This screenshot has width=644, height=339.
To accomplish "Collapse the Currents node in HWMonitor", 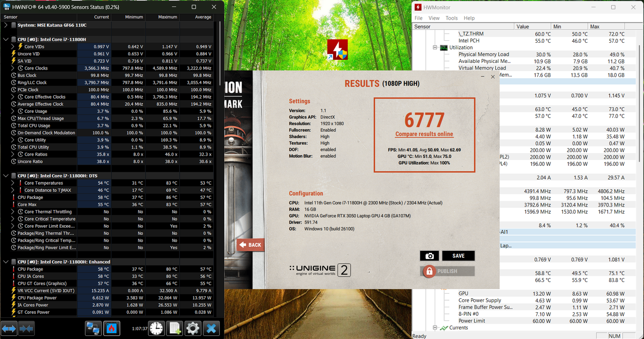I will coord(435,328).
